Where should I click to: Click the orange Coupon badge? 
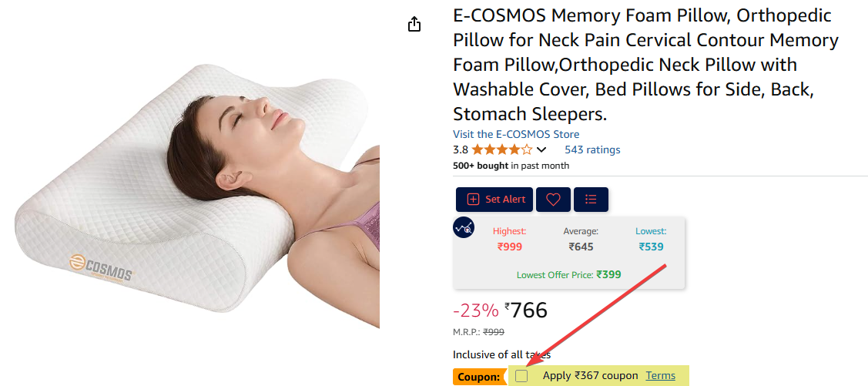pos(479,377)
